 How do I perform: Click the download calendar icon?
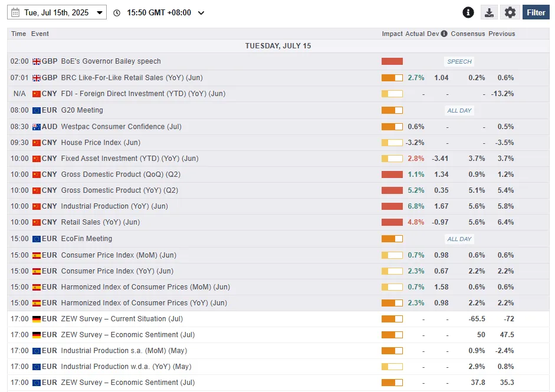489,12
